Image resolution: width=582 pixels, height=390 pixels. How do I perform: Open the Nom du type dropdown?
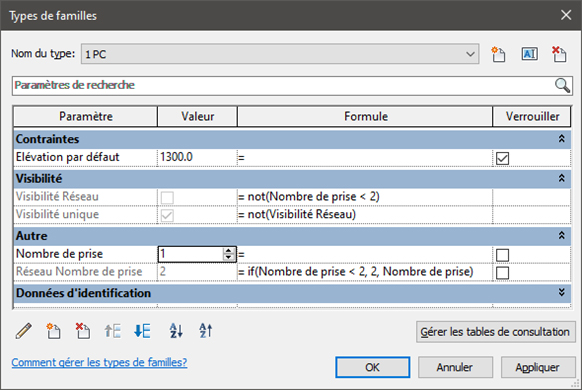click(470, 54)
